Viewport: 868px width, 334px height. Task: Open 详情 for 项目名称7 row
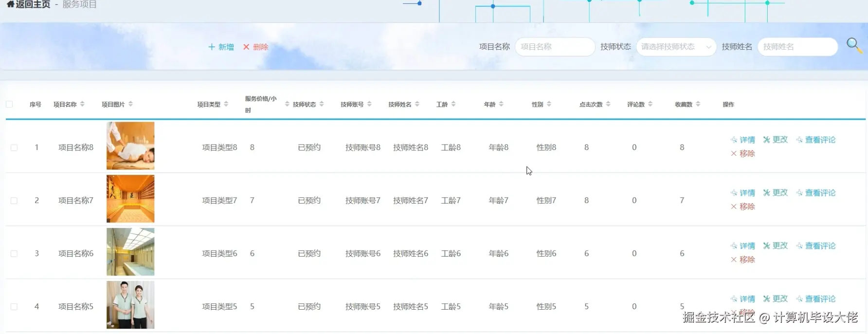tap(743, 193)
